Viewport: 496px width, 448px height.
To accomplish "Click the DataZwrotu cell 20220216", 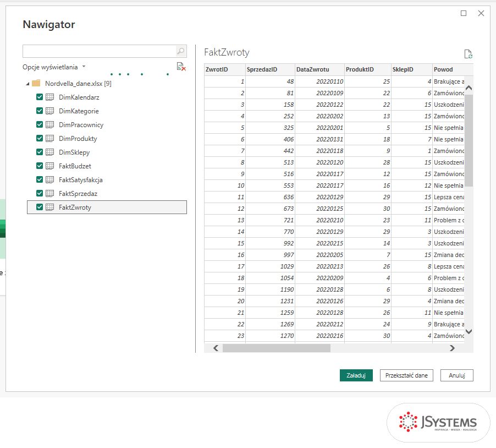I will tap(320, 336).
